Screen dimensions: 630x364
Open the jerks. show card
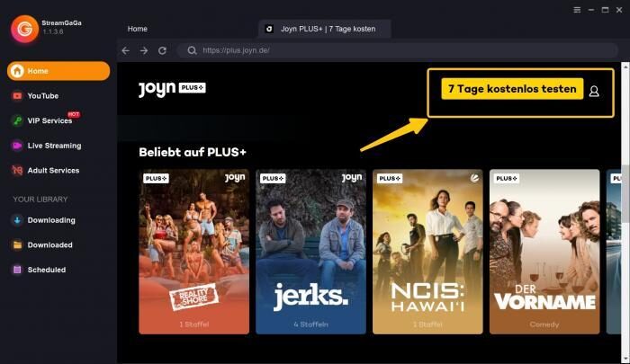pyautogui.click(x=311, y=252)
